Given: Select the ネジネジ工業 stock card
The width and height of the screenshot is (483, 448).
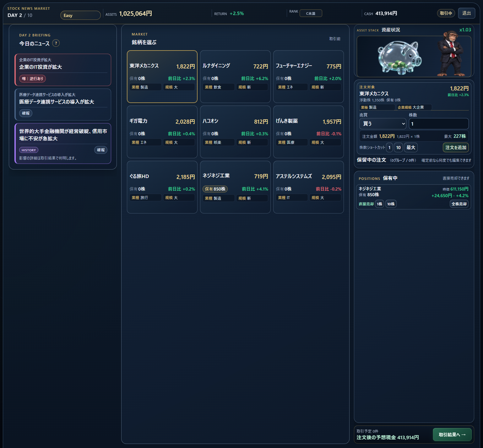Looking at the screenshot, I should (x=235, y=187).
